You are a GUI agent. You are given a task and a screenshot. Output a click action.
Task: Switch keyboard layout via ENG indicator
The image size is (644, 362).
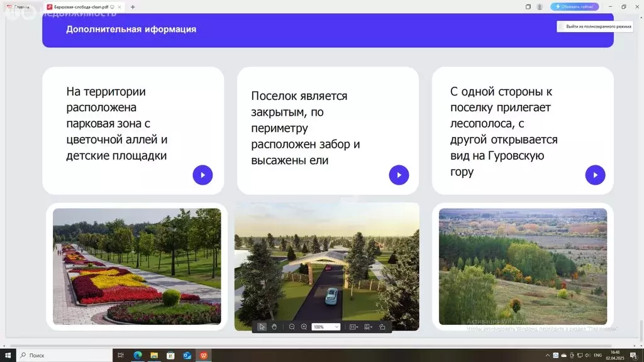pos(597,354)
